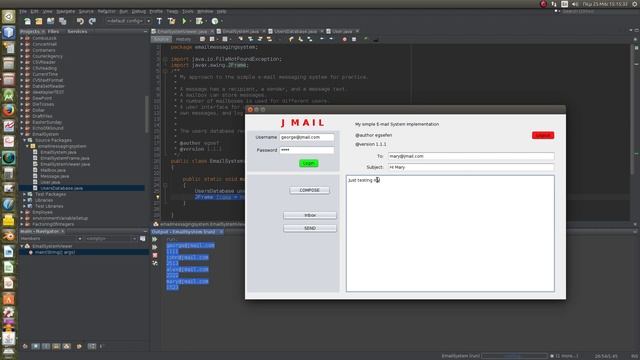This screenshot has width=640, height=360.
Task: Open the Ubuntu Dash home icon
Action: [9, 17]
